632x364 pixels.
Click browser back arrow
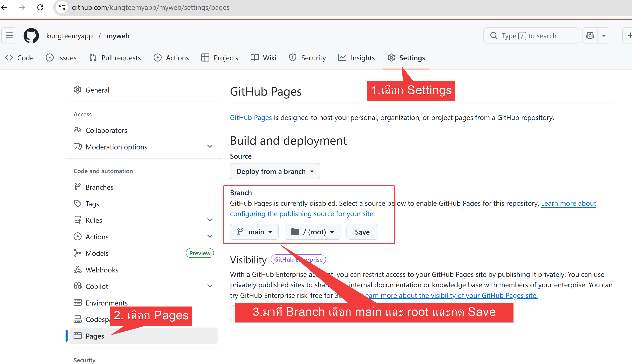5,7
